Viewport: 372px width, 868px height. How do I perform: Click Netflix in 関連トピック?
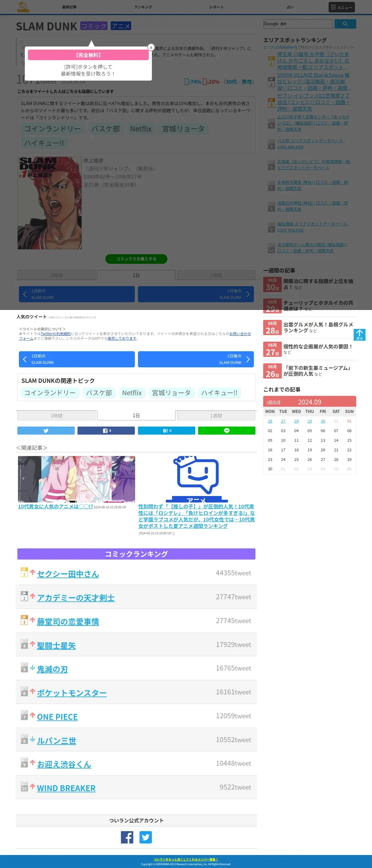(132, 392)
